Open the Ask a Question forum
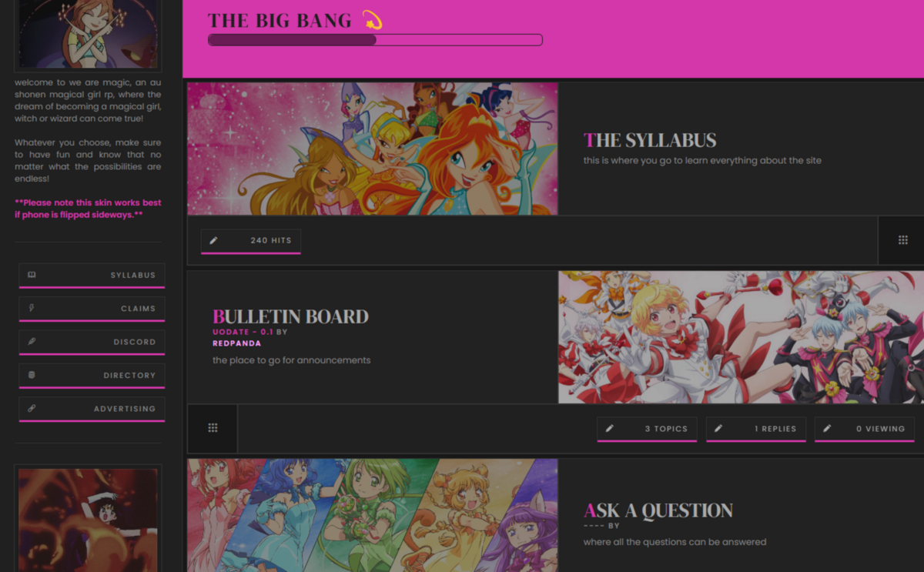Image resolution: width=924 pixels, height=572 pixels. [658, 510]
